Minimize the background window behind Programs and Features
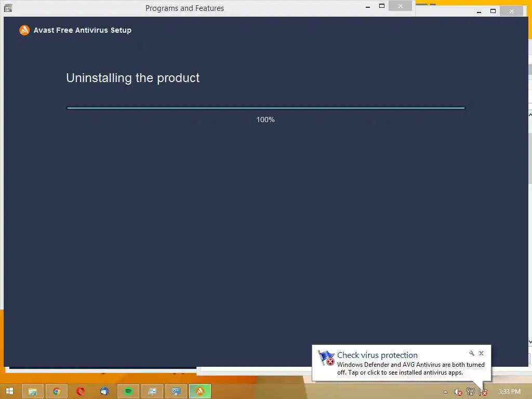Viewport: 532px width, 399px height. click(x=479, y=11)
